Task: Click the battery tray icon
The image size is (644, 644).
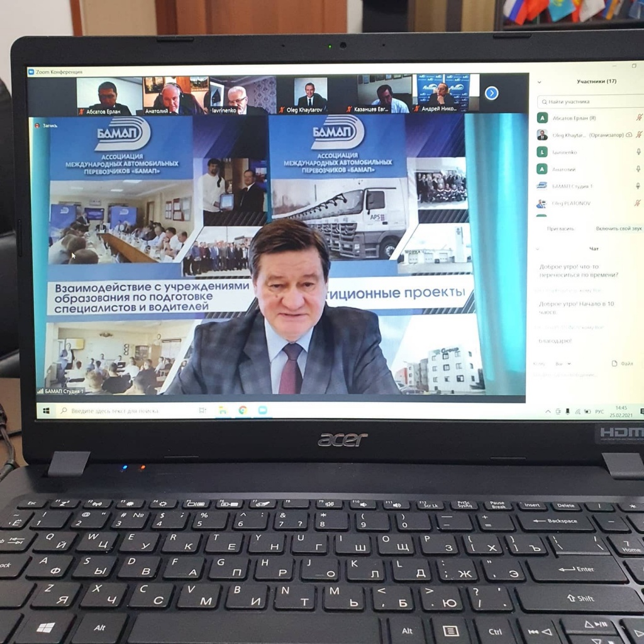Action: tap(587, 411)
